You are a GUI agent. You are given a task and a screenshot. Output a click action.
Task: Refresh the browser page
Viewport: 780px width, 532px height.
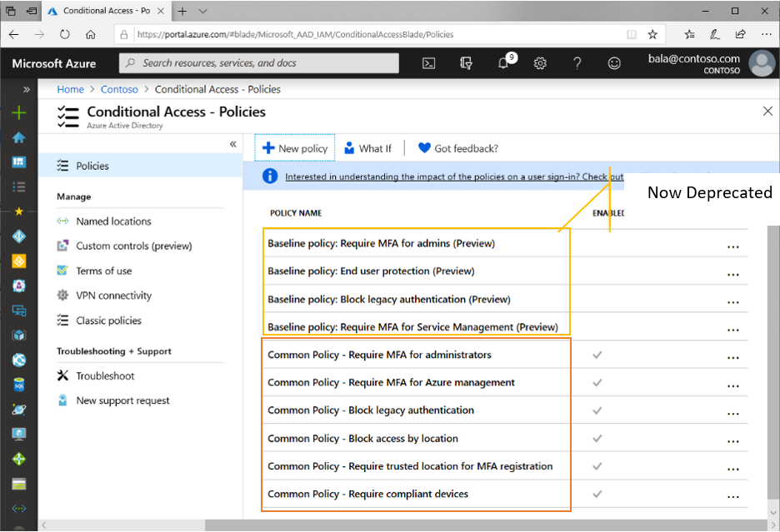point(65,34)
